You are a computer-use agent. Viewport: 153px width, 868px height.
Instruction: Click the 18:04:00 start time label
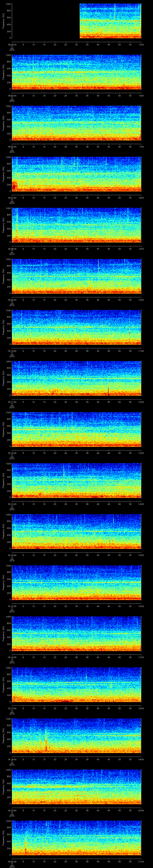click(12, 44)
